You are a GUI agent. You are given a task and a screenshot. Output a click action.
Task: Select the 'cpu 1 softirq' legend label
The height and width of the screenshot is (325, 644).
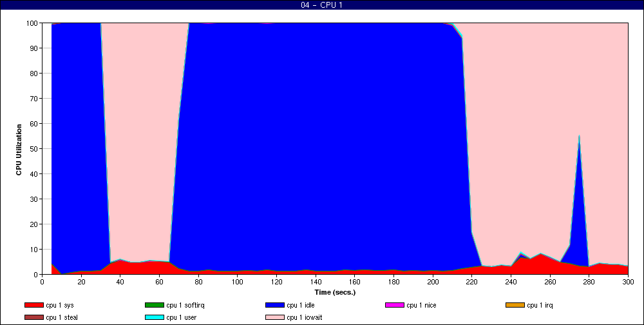[185, 305]
